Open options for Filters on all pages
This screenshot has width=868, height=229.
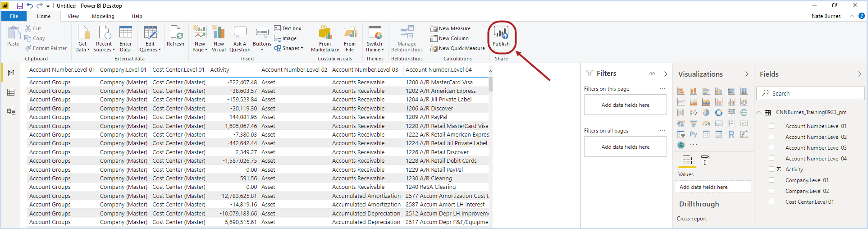[662, 130]
